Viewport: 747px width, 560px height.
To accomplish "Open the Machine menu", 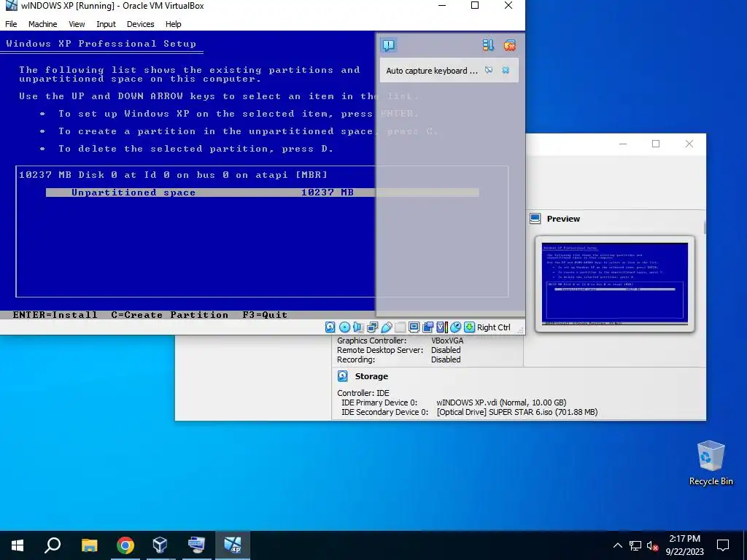I will pyautogui.click(x=42, y=24).
